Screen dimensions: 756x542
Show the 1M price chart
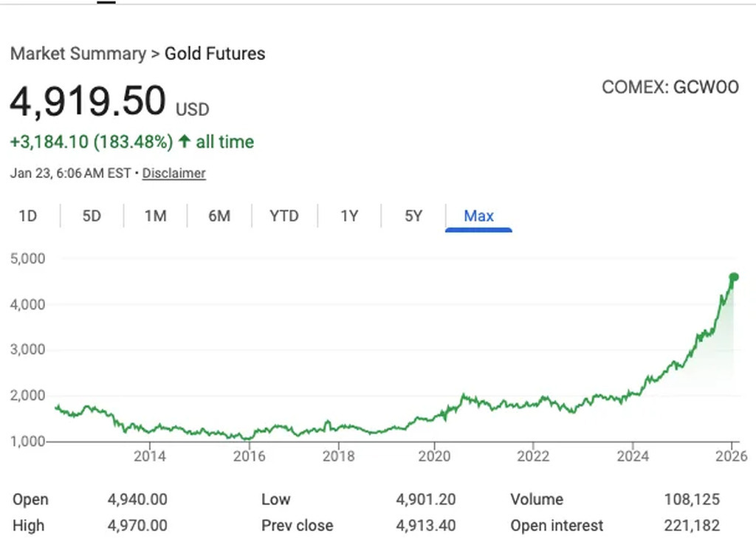(x=155, y=216)
